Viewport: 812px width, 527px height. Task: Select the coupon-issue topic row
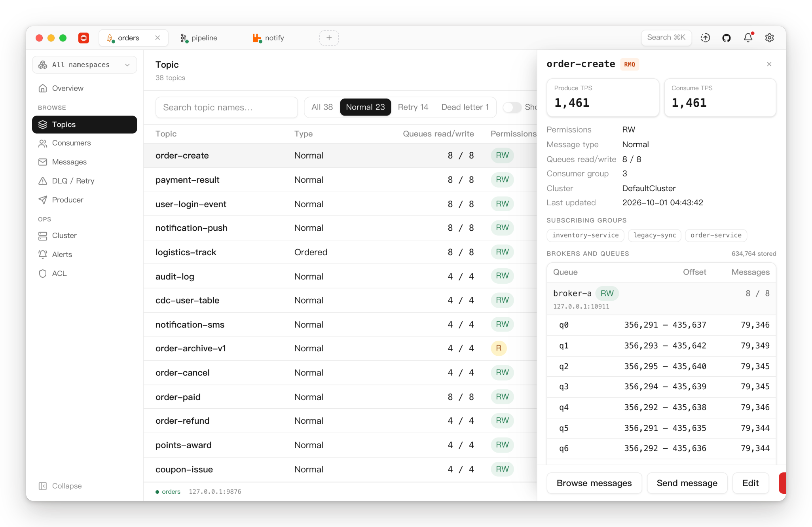[340, 469]
